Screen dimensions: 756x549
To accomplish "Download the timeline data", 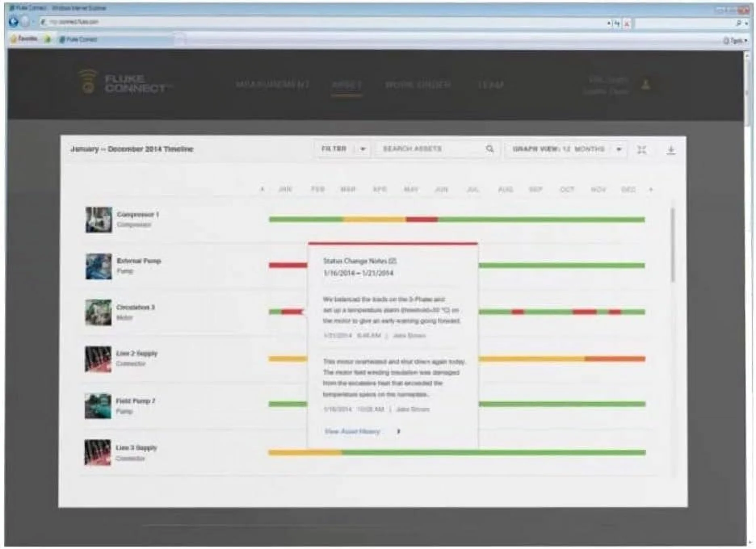I will click(671, 150).
